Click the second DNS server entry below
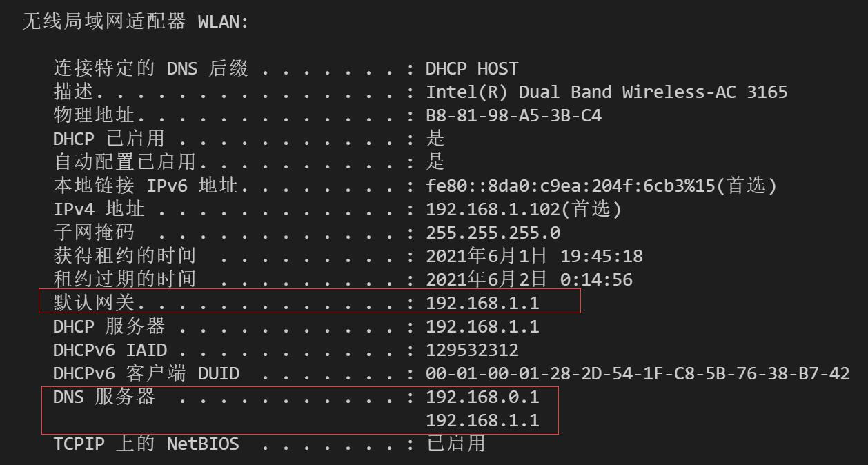This screenshot has height=465, width=868. click(x=482, y=420)
